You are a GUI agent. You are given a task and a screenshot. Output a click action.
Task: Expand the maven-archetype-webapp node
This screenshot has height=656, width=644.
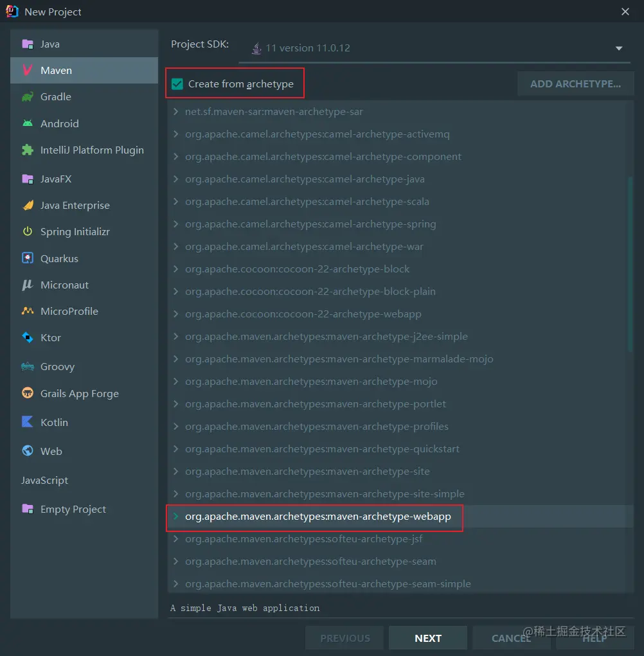coord(175,517)
